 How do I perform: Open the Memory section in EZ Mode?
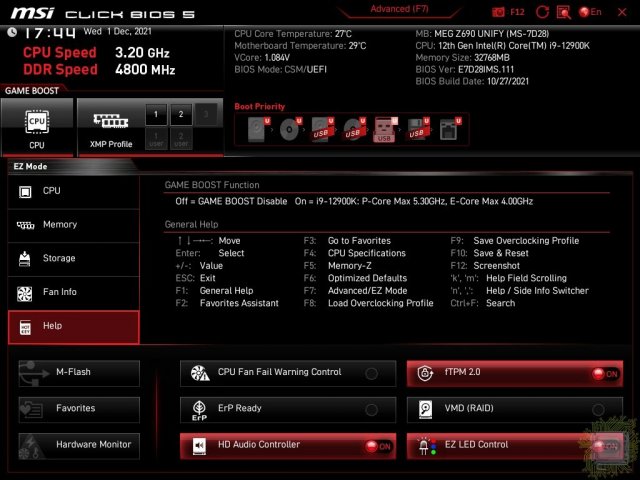[73, 225]
